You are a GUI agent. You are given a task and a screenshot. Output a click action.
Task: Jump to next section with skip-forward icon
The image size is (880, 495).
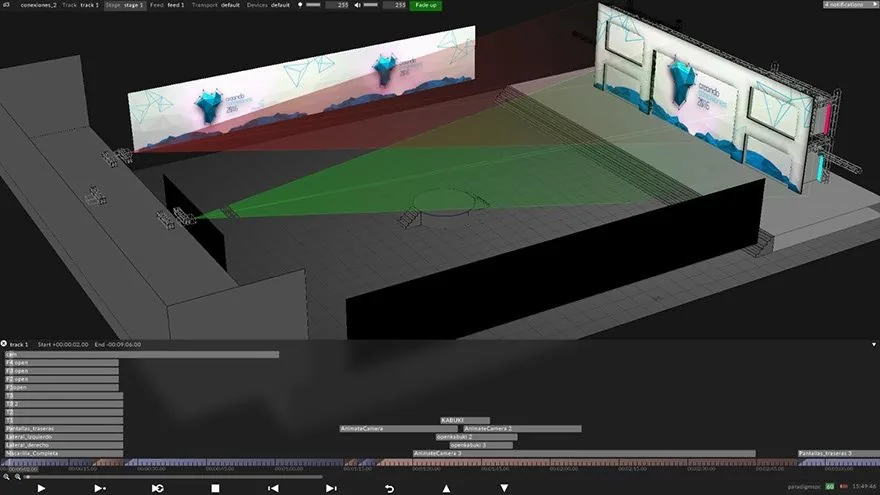tap(331, 488)
